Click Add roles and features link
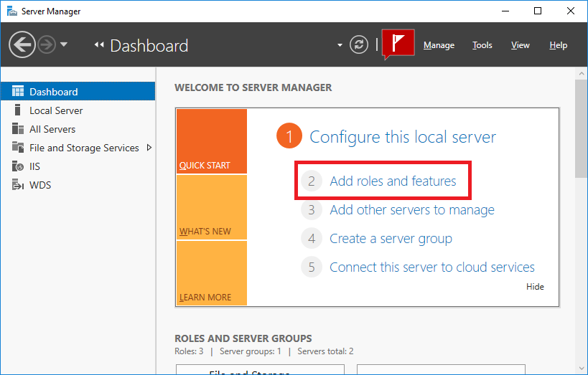The image size is (588, 375). click(393, 181)
